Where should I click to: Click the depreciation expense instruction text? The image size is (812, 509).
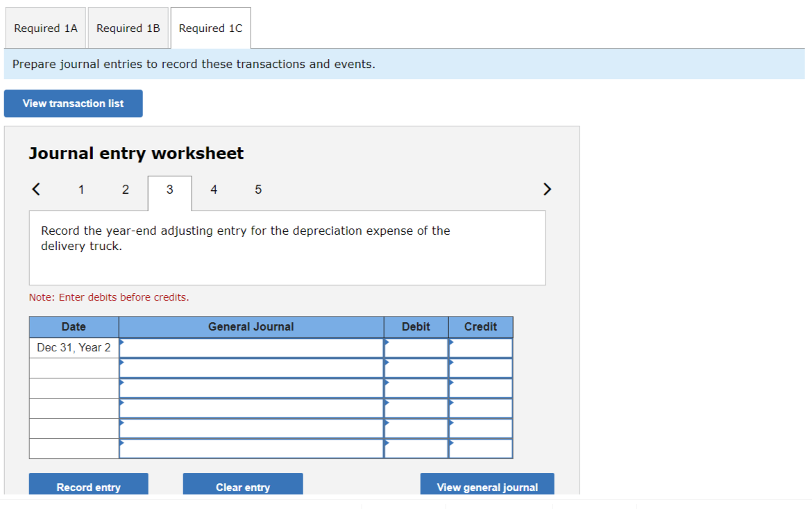[246, 238]
